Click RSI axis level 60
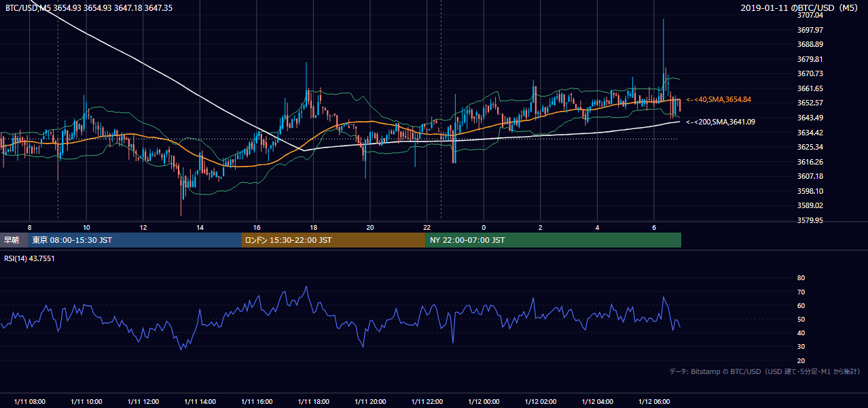The width and height of the screenshot is (868, 408). coord(801,305)
